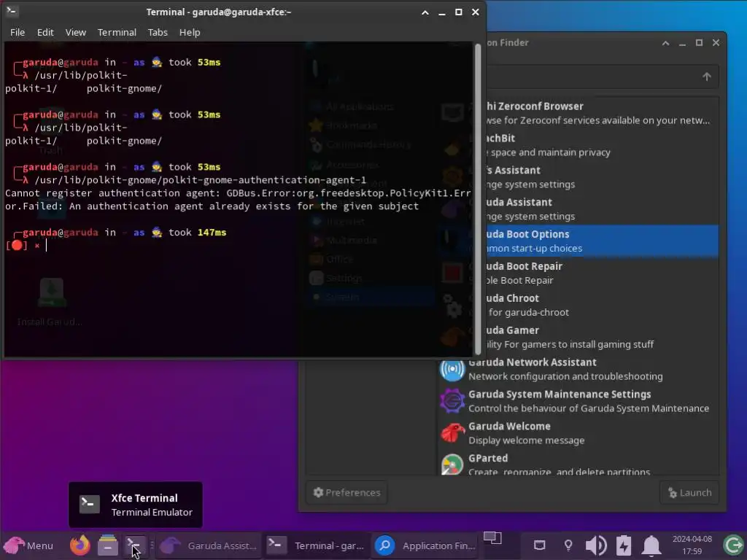Screen dimensions: 747x560
Task: Click the network tray icon
Action: 539,545
